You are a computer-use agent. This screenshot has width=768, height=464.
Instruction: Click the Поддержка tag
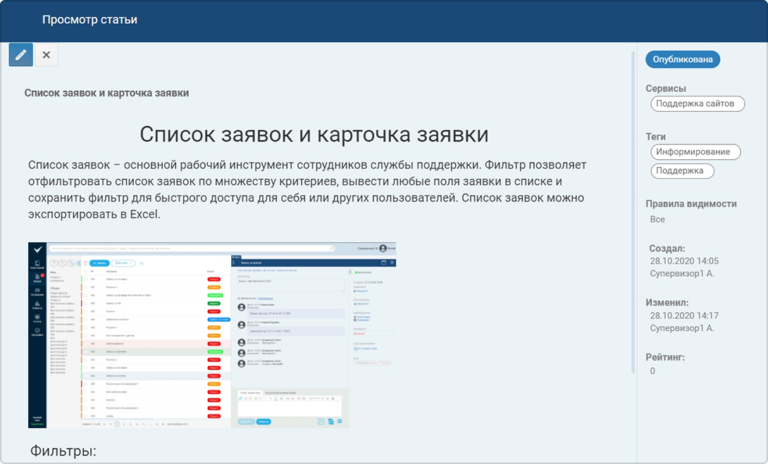(x=682, y=171)
